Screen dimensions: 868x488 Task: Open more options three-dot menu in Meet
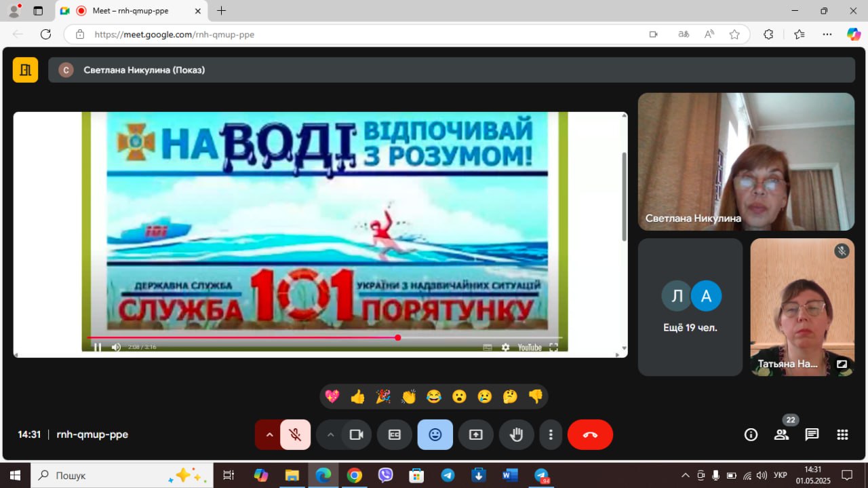[551, 435]
